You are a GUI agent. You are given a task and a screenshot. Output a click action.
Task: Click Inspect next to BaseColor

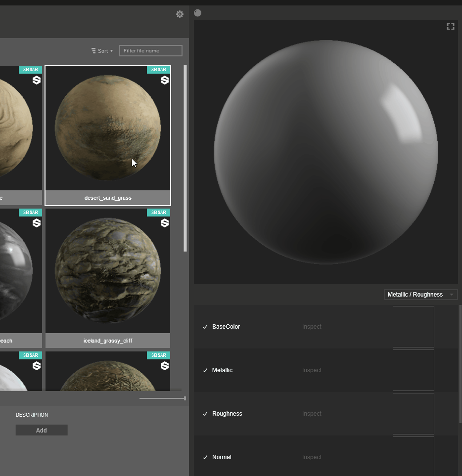click(312, 327)
